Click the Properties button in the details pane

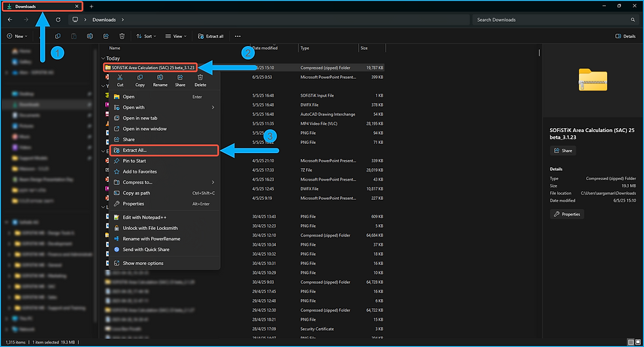click(x=566, y=214)
